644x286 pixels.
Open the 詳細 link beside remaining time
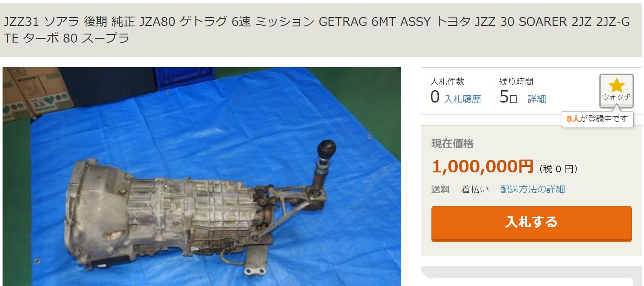tap(537, 99)
